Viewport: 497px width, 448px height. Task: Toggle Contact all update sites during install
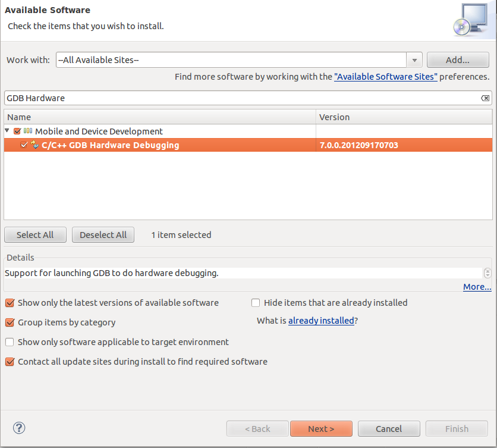pyautogui.click(x=10, y=362)
